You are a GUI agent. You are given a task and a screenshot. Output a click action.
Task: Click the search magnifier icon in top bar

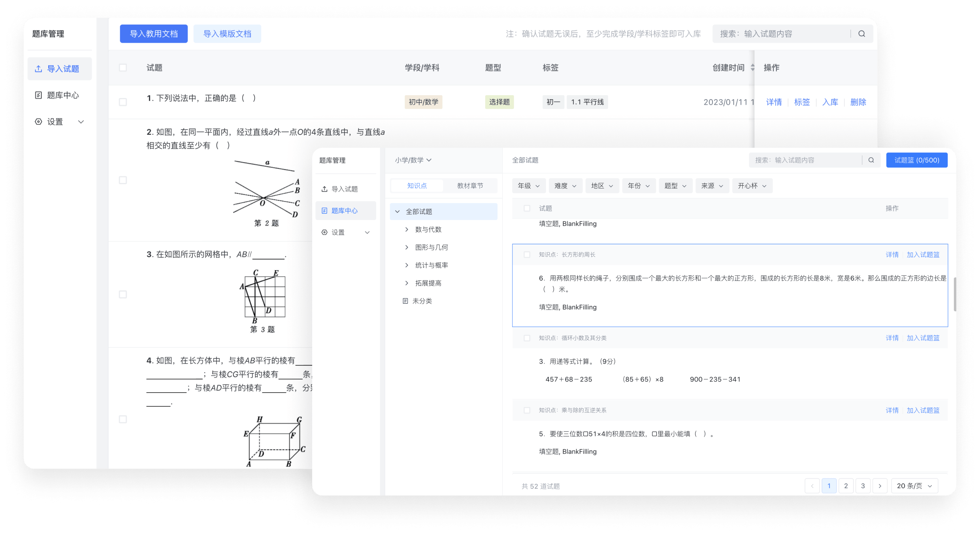861,34
